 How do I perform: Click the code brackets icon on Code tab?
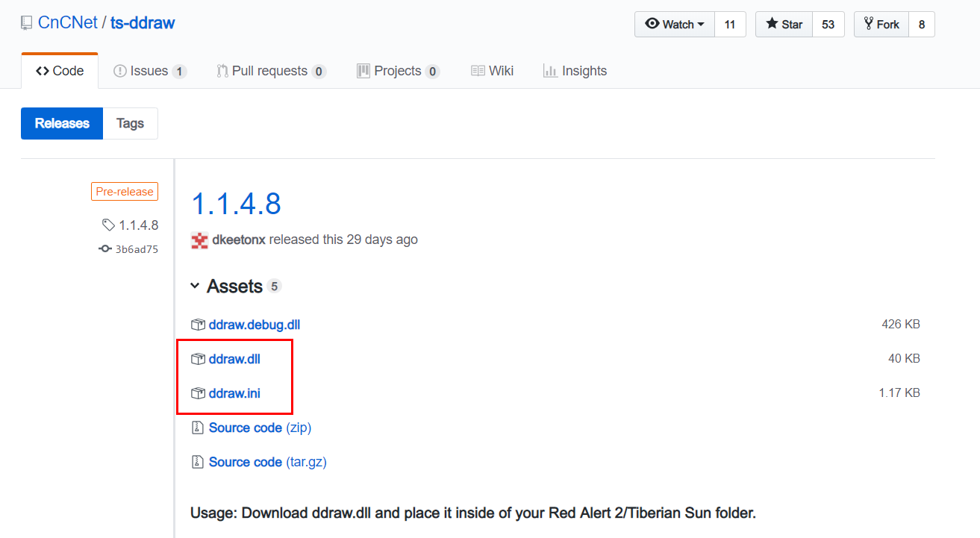(42, 71)
